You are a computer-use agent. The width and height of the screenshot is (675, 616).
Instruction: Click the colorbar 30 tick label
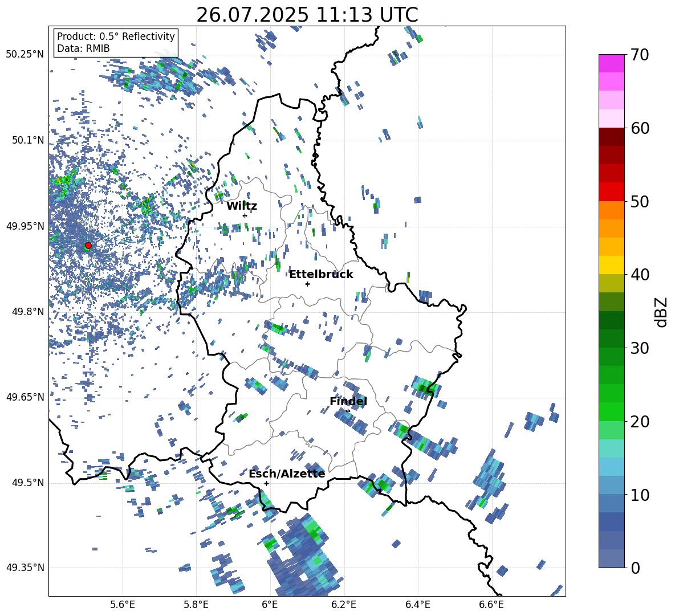point(640,348)
